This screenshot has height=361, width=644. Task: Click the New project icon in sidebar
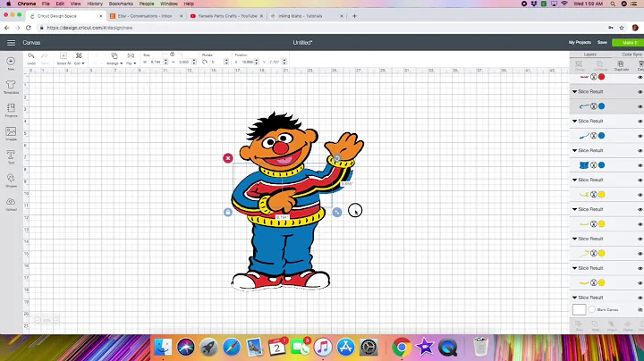pyautogui.click(x=11, y=63)
